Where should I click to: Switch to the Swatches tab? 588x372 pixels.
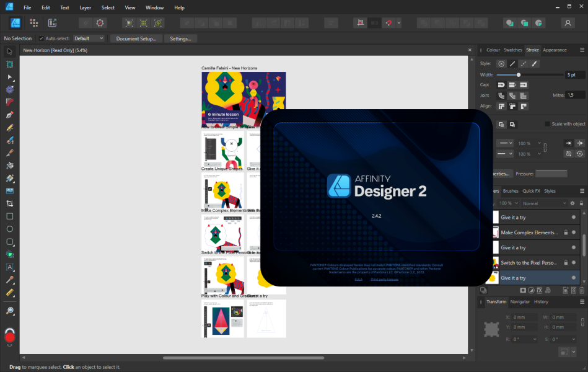coord(512,50)
